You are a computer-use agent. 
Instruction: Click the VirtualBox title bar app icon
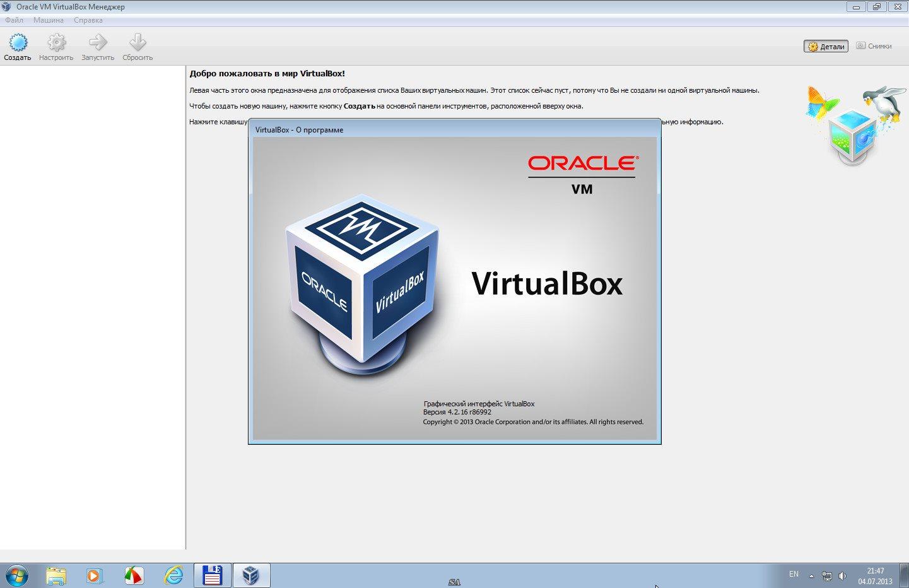7,7
